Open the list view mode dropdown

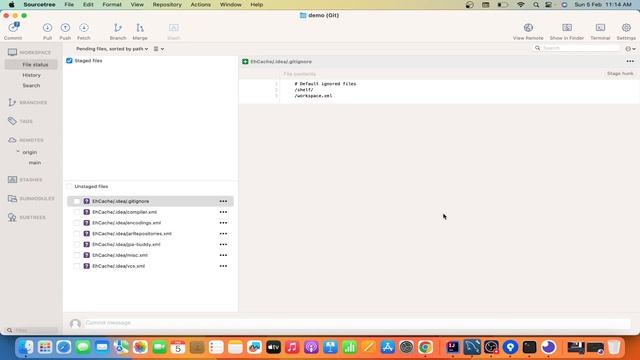click(159, 49)
